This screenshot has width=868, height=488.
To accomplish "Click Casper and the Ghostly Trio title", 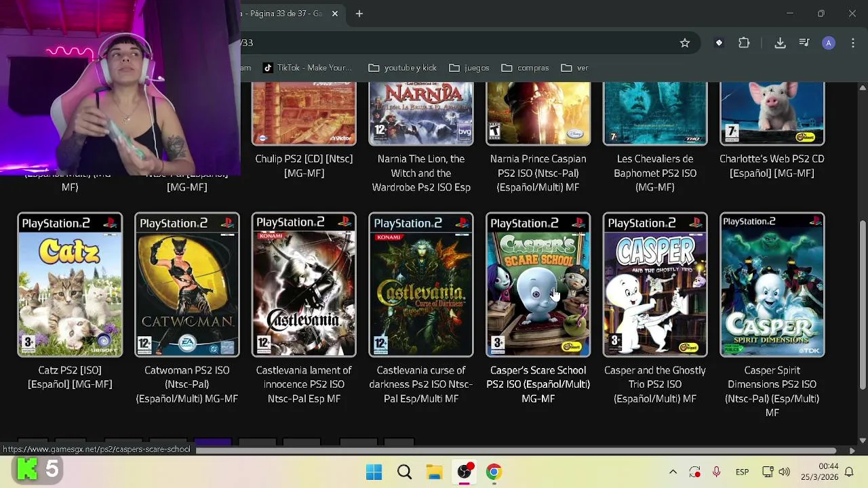I will click(655, 384).
